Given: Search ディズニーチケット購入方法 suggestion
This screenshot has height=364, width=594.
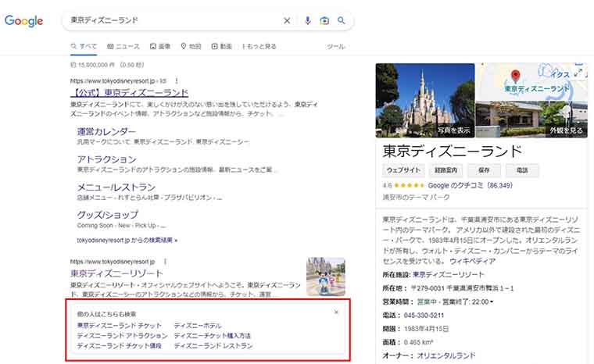Looking at the screenshot, I should click(212, 336).
